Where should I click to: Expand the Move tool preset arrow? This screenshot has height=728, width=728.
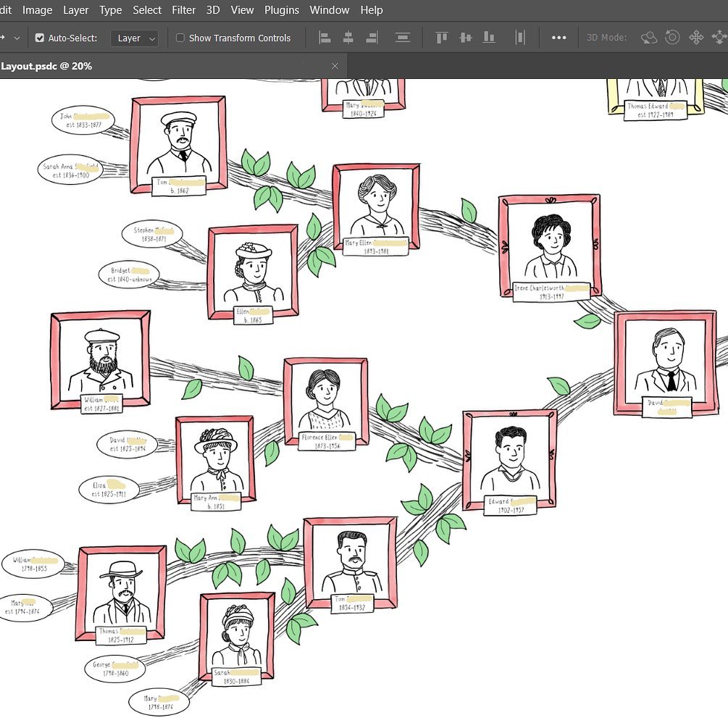[x=17, y=38]
